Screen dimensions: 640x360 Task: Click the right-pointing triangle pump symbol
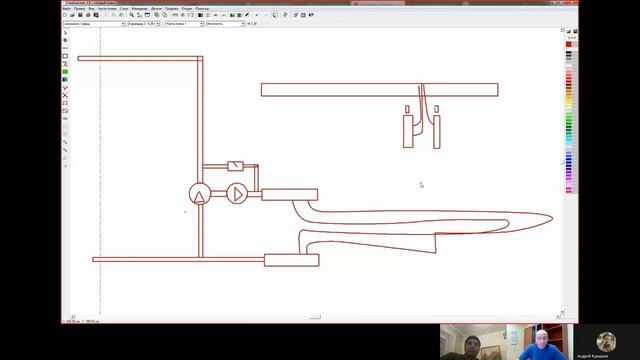237,193
